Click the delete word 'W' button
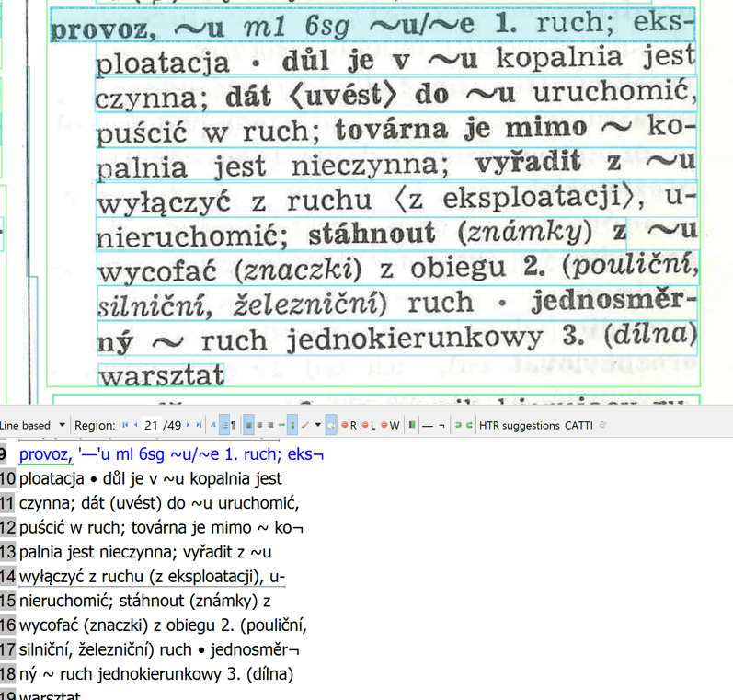This screenshot has height=700, width=733. pyautogui.click(x=391, y=425)
